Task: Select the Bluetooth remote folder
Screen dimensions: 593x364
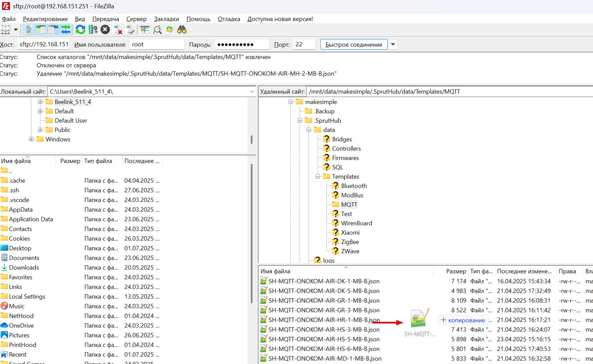Action: [354, 186]
